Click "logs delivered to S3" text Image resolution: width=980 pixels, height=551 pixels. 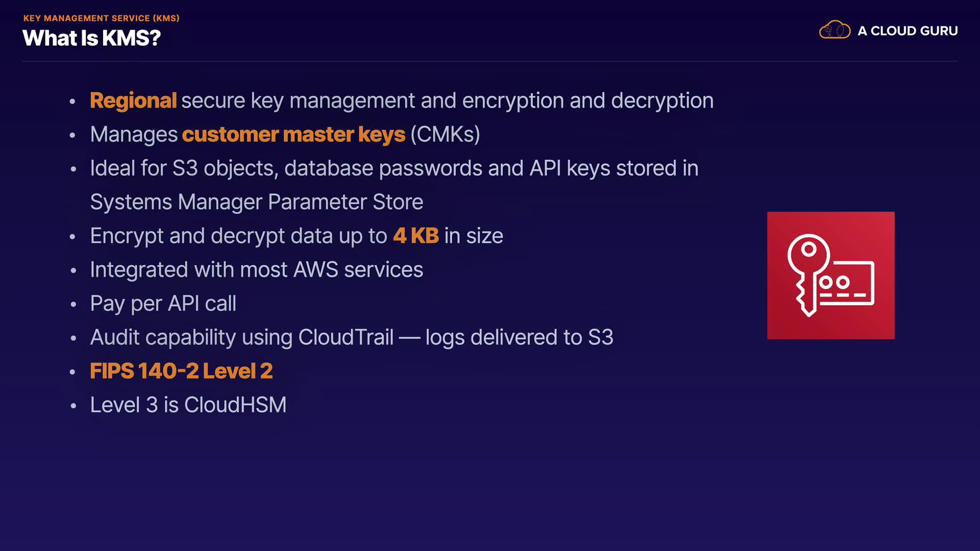[519, 337]
